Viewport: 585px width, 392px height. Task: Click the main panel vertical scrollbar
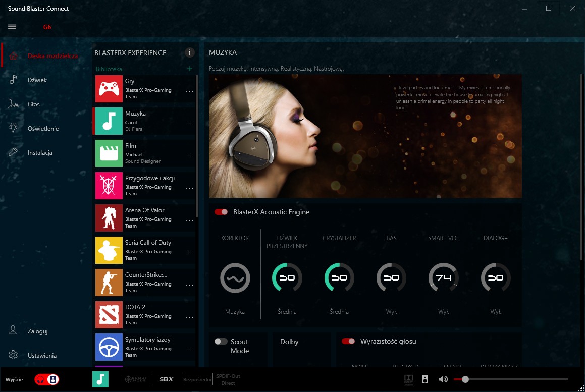pyautogui.click(x=581, y=167)
